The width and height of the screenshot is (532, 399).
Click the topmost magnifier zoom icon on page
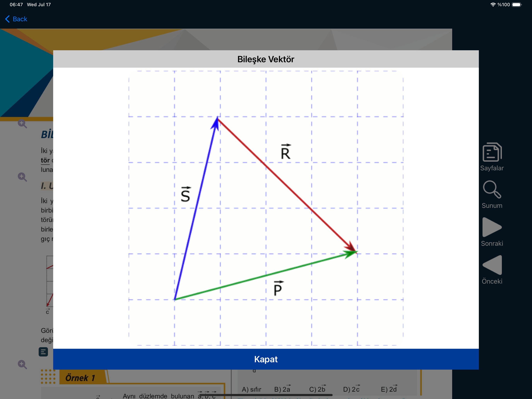click(x=22, y=124)
